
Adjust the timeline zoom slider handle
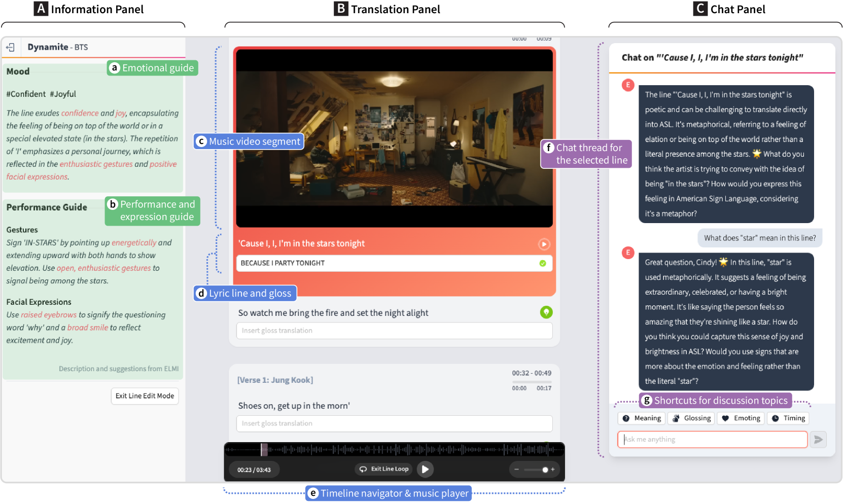tap(545, 470)
